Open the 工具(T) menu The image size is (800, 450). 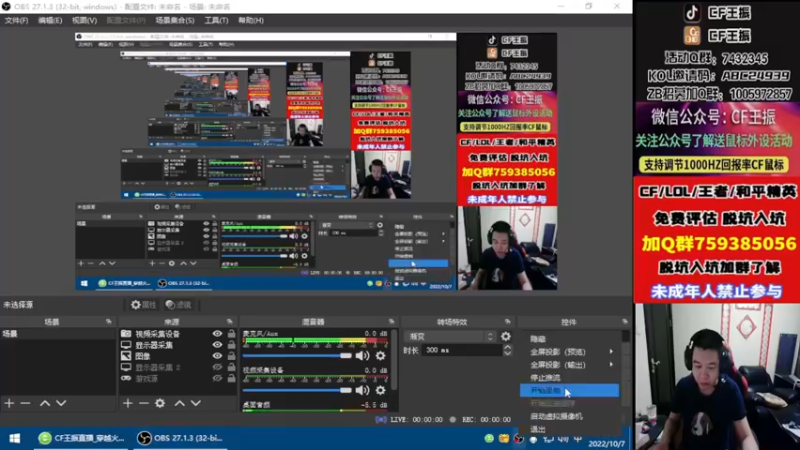[216, 20]
